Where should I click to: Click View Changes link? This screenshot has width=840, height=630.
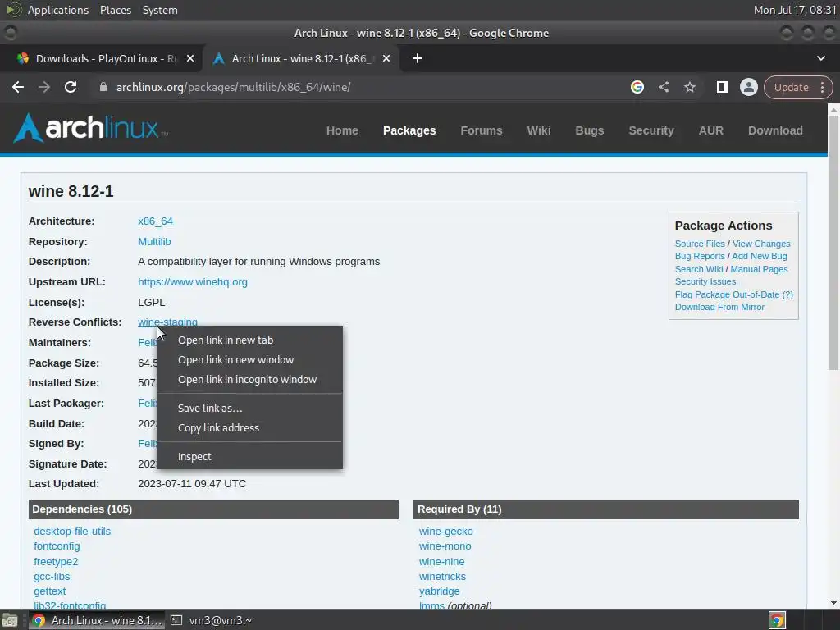[x=761, y=244]
